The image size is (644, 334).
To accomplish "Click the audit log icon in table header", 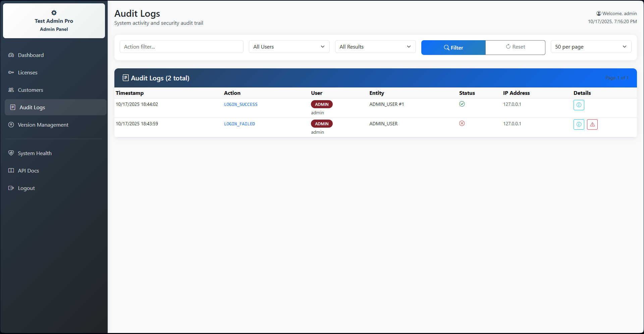I will point(125,78).
